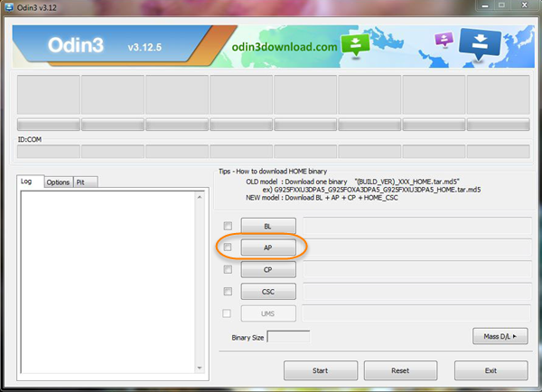Image resolution: width=542 pixels, height=392 pixels.
Task: Start the flashing process
Action: coord(321,370)
